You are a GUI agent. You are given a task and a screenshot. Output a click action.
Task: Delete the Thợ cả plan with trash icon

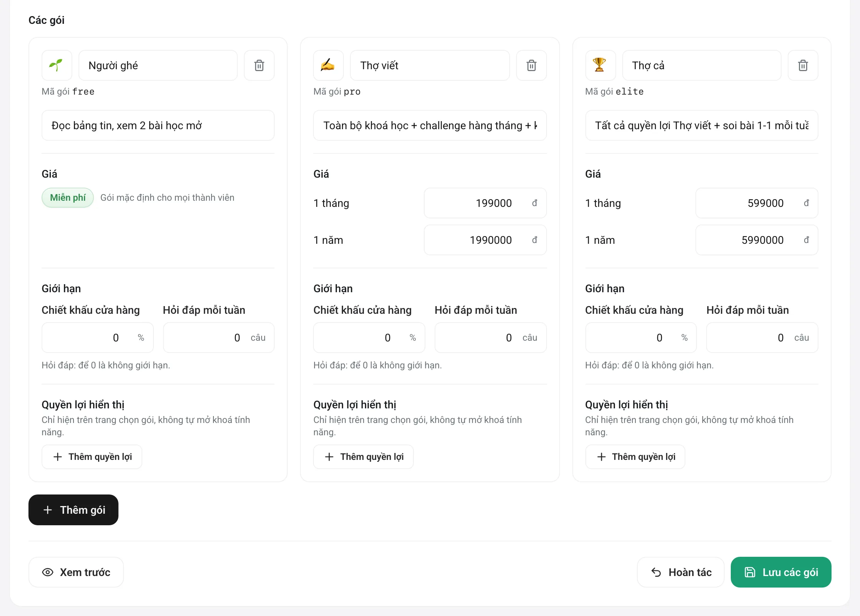click(x=803, y=65)
